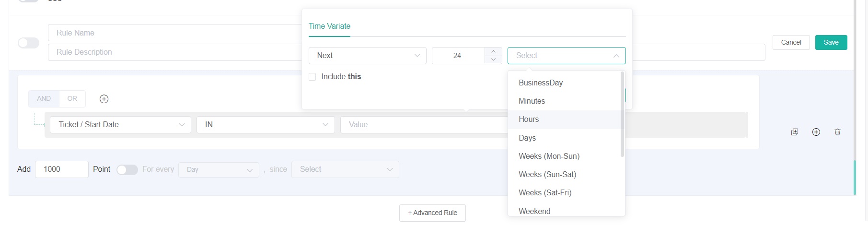Screen dimensions: 868x227
Task: Open the IN operator dropdown
Action: pos(266,125)
